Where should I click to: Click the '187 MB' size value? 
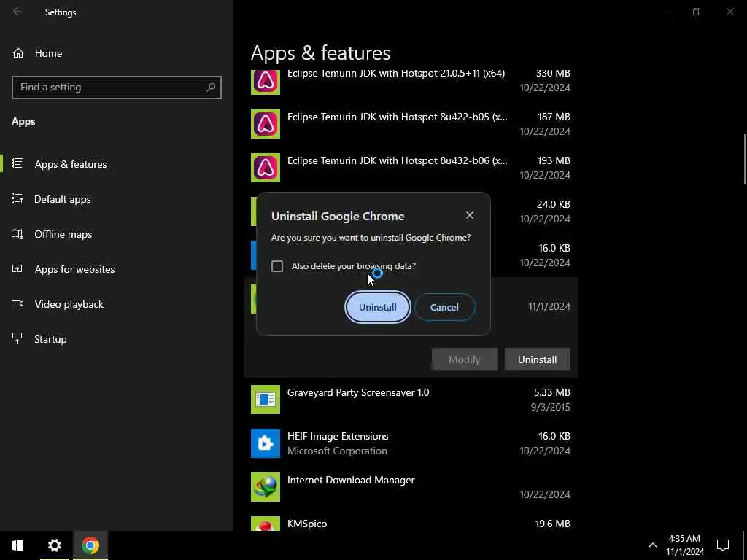554,117
